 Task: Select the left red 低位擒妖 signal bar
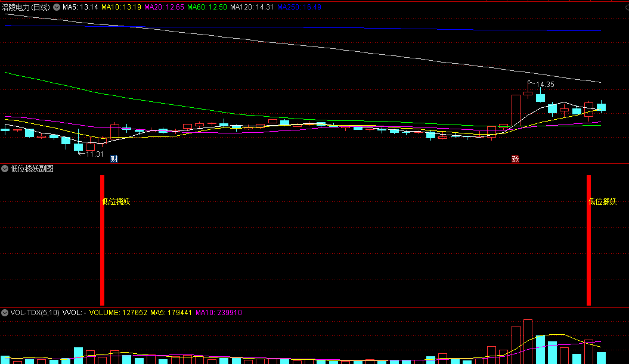103,240
